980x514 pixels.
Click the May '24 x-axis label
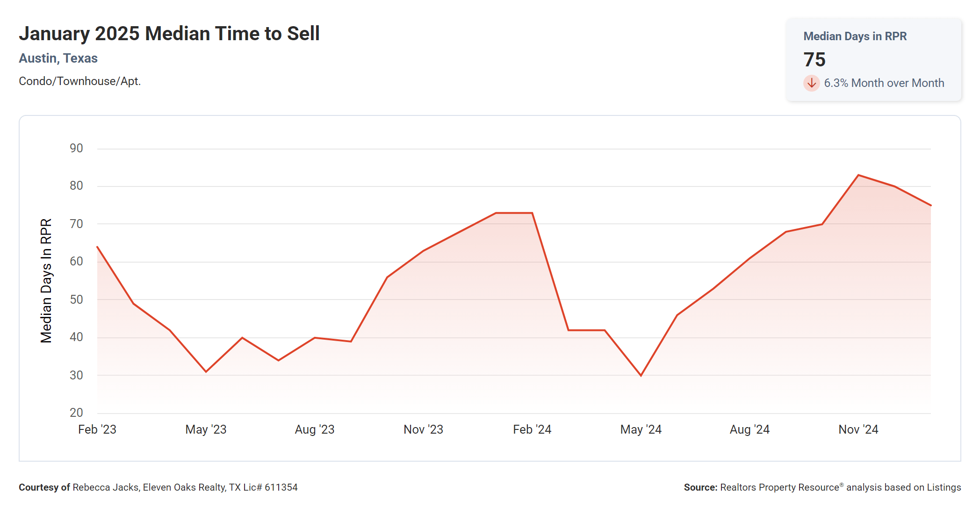pyautogui.click(x=641, y=429)
